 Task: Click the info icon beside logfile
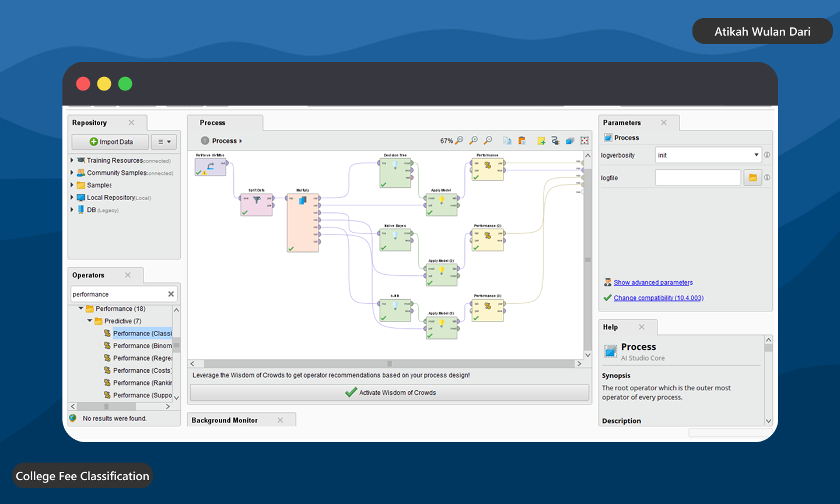pyautogui.click(x=767, y=178)
